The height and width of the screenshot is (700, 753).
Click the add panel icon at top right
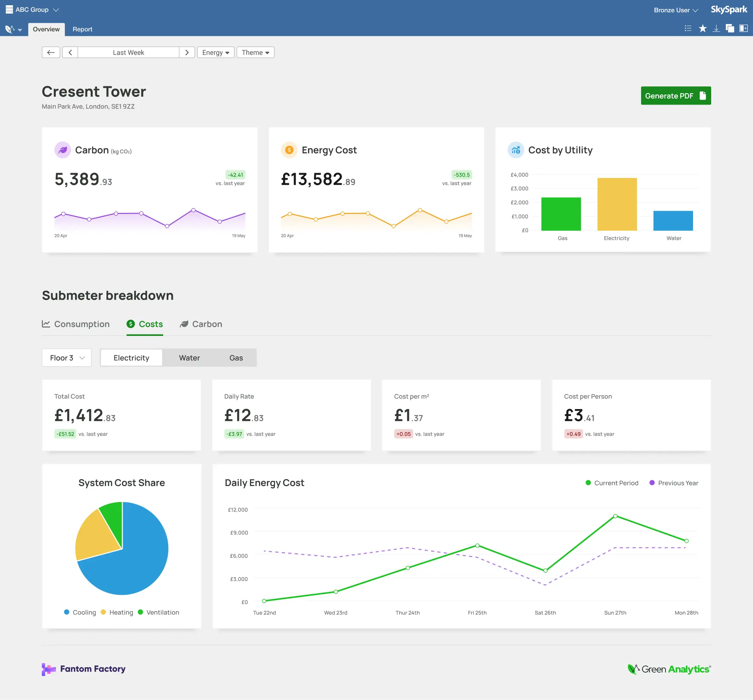pyautogui.click(x=743, y=28)
